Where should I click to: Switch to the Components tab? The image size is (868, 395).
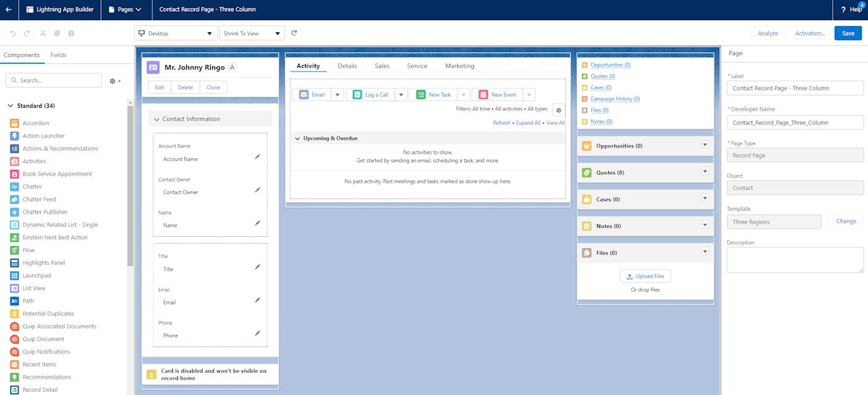[x=22, y=55]
